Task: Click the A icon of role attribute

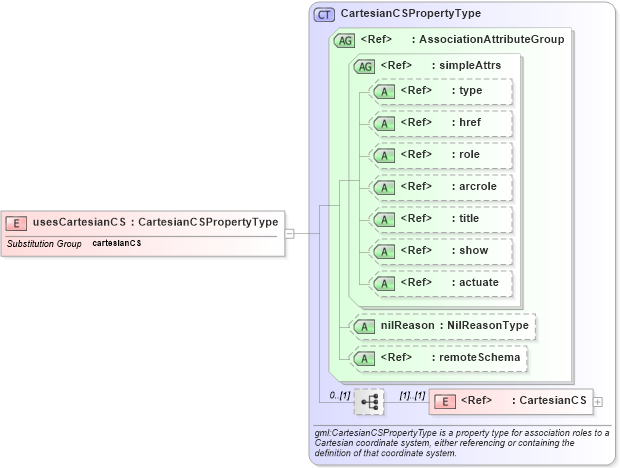Action: [384, 156]
